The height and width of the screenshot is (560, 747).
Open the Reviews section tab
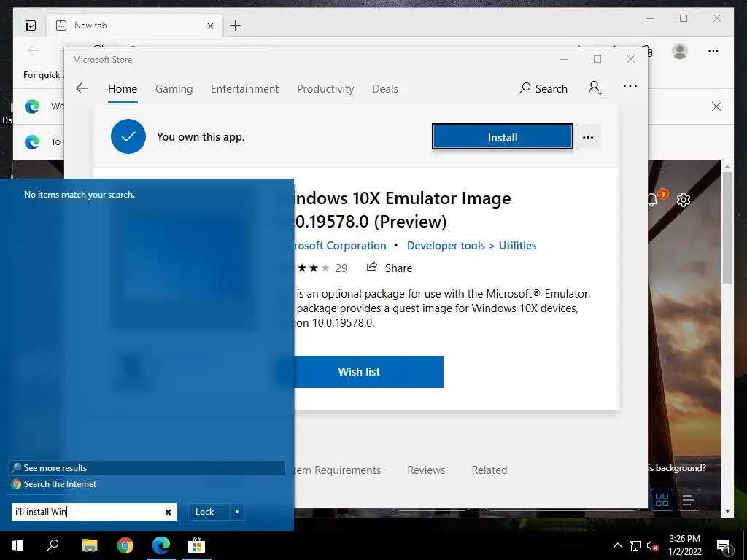(x=426, y=470)
